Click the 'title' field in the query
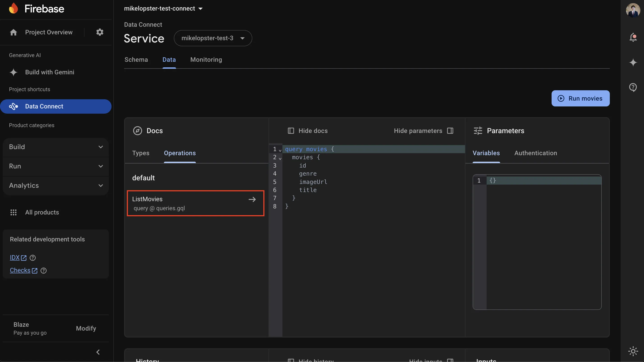 pyautogui.click(x=308, y=190)
